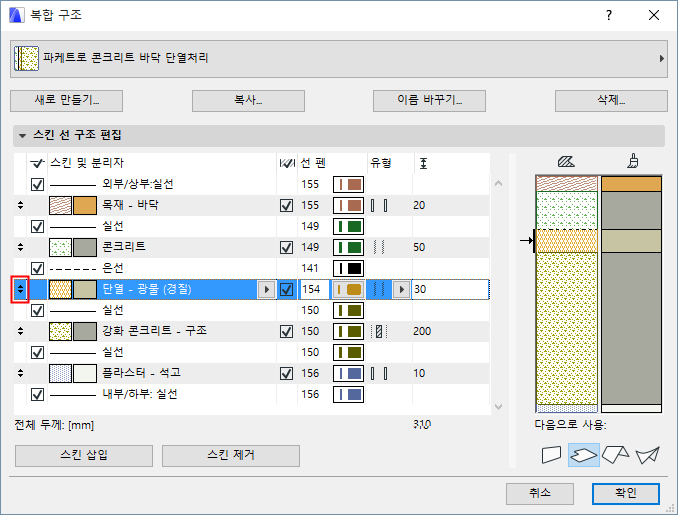Click the separator line checkmark column header
Viewport: 678px width, 515px height.
pyautogui.click(x=37, y=163)
